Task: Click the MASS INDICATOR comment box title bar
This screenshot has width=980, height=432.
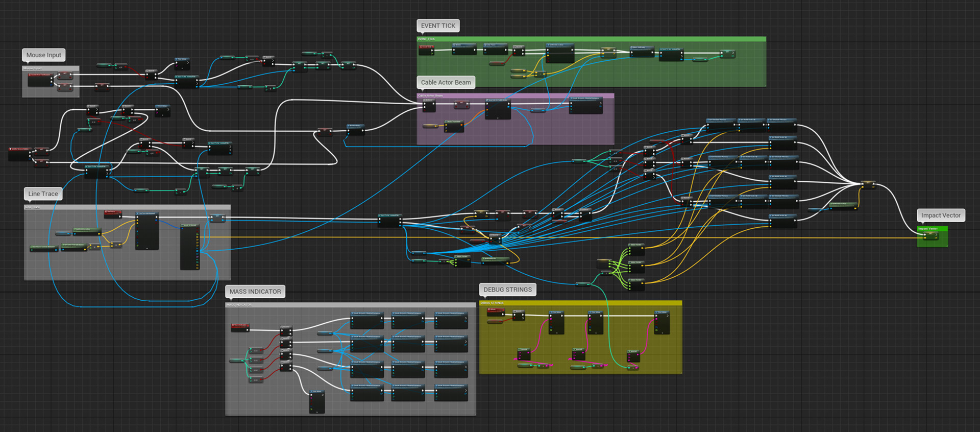Action: pos(350,305)
